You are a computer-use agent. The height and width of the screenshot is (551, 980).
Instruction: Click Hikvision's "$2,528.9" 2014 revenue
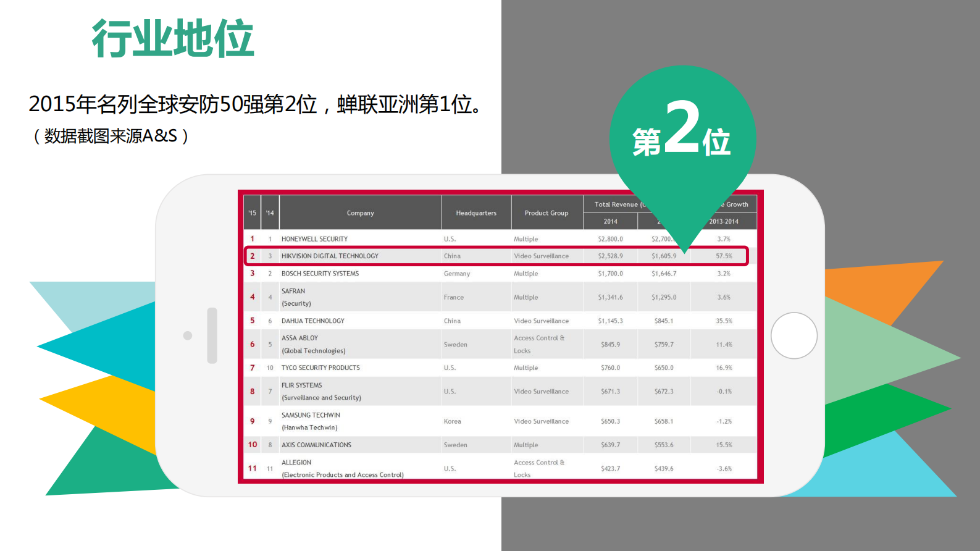pos(611,256)
